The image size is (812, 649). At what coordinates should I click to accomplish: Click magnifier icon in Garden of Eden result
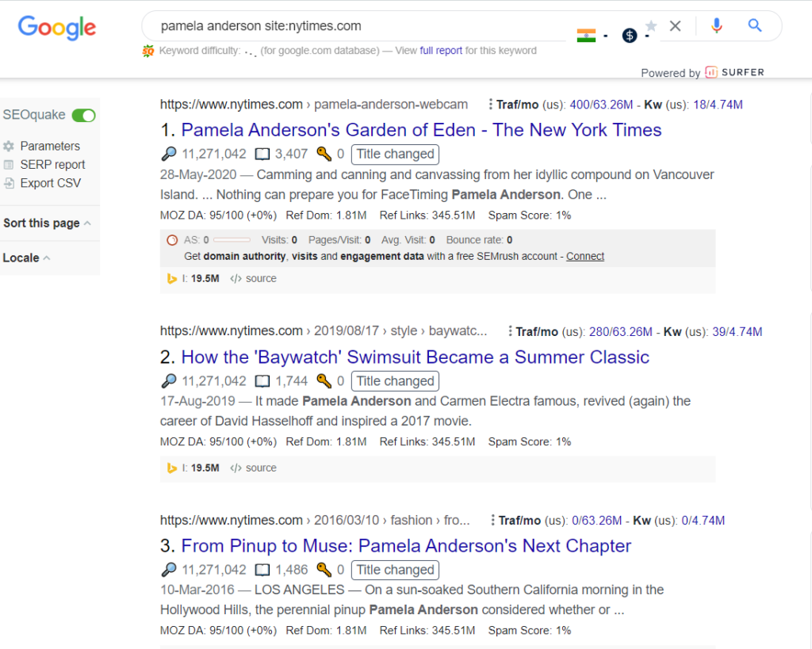169,154
